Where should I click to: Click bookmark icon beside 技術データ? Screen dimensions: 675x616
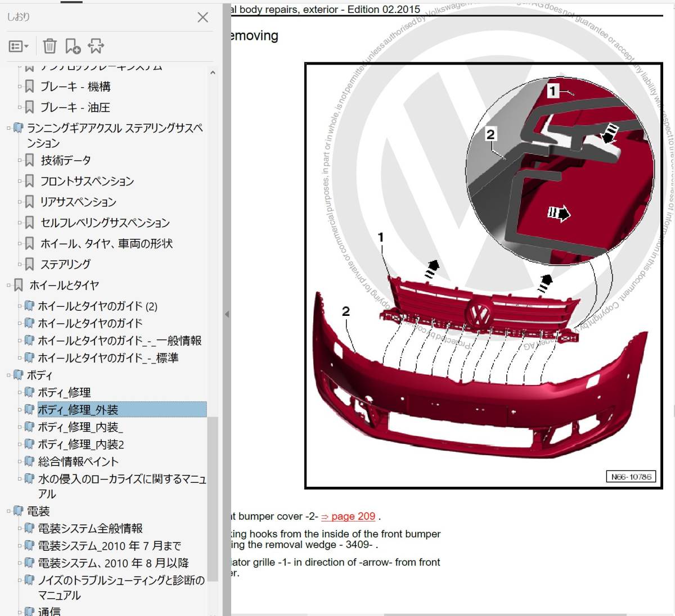click(30, 161)
